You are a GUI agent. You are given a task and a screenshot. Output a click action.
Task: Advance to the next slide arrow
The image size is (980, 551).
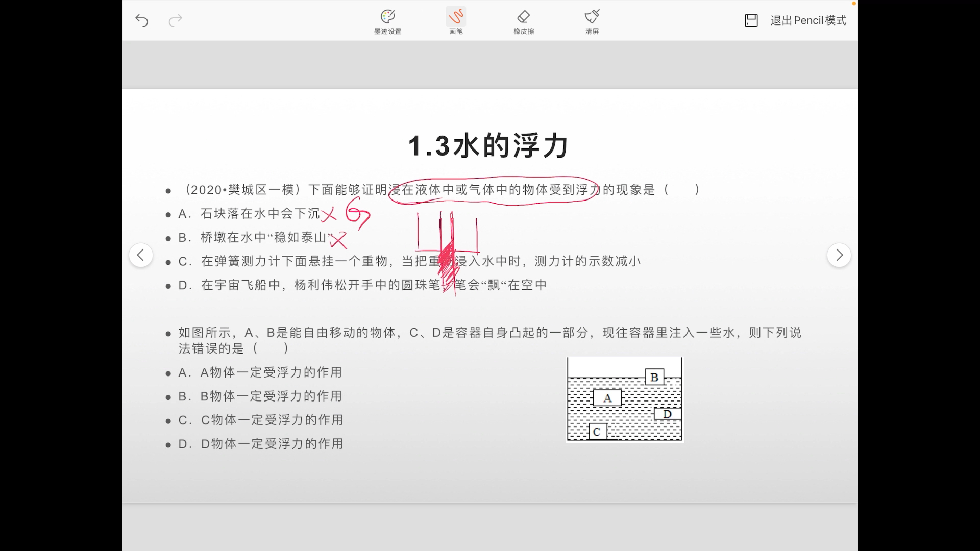point(839,255)
